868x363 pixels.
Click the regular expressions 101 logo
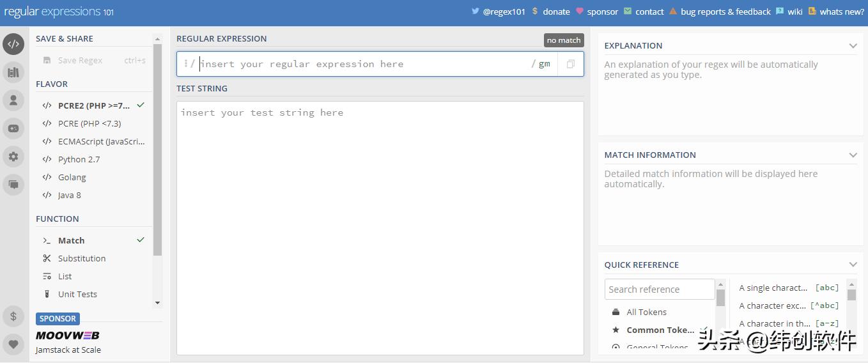coord(59,12)
